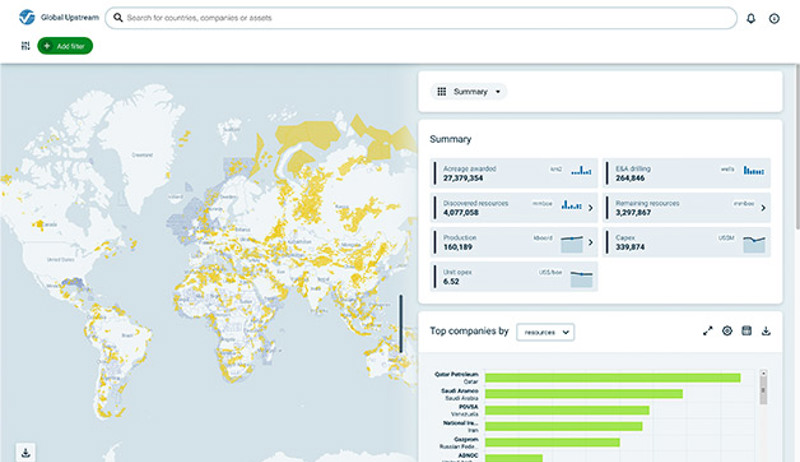Expand the Remaining resources card arrow
Screen dimensions: 800x462
[764, 208]
